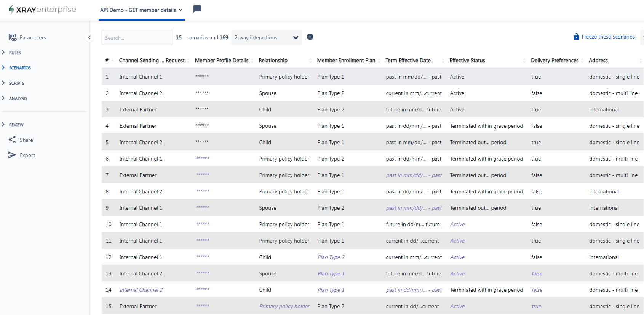644x315 pixels.
Task: Click the Parameters grid icon
Action: (13, 37)
